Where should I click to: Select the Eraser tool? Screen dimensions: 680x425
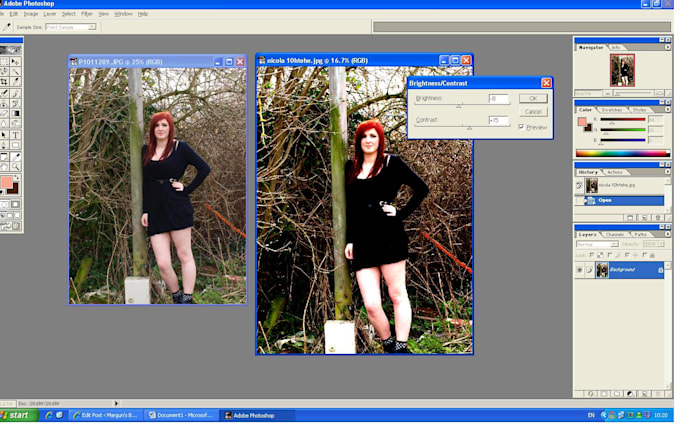point(4,114)
